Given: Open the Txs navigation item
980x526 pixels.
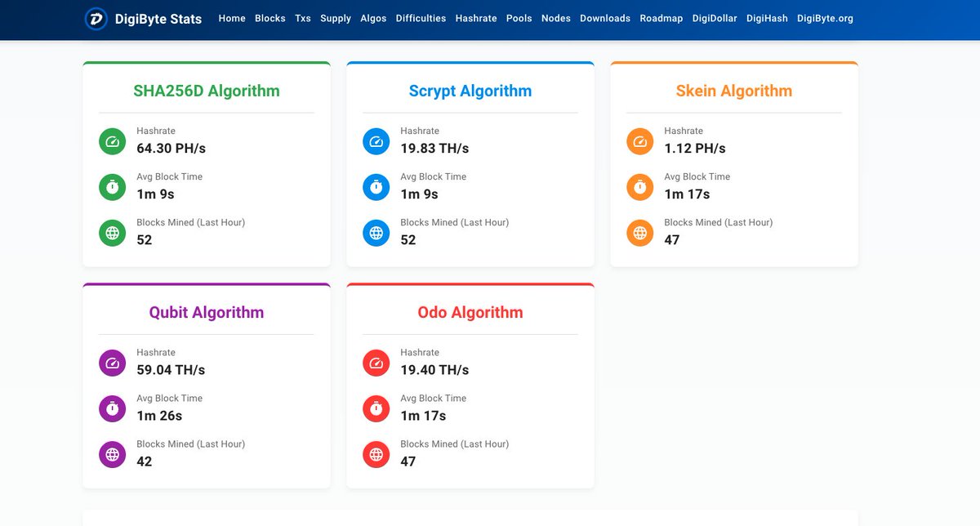Looking at the screenshot, I should point(303,18).
